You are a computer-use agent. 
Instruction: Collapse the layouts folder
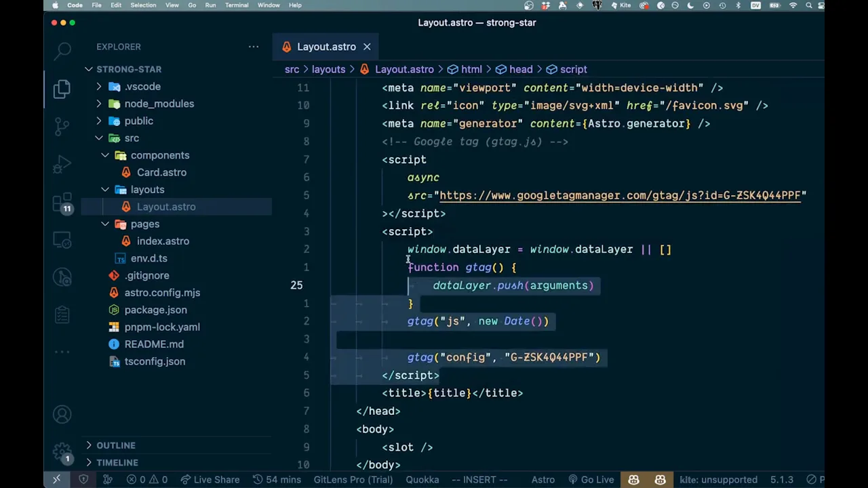[147, 190]
